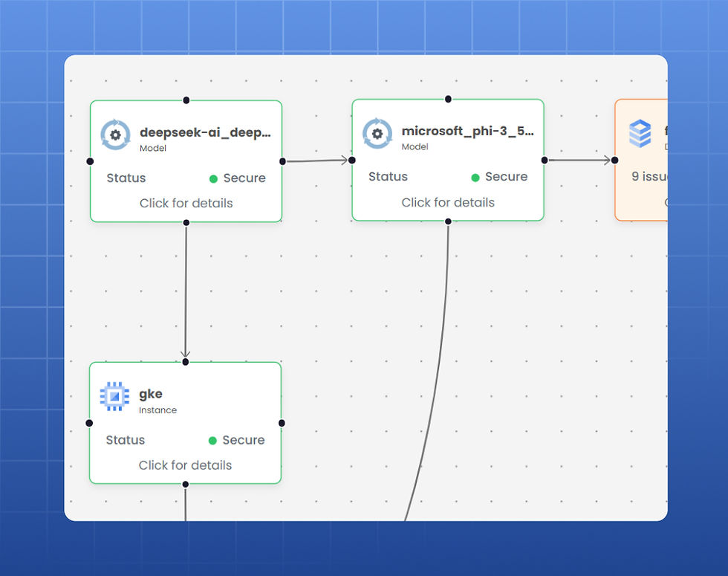The height and width of the screenshot is (576, 728).
Task: Click the bottom connector dot of deepseek node
Action: 186,222
